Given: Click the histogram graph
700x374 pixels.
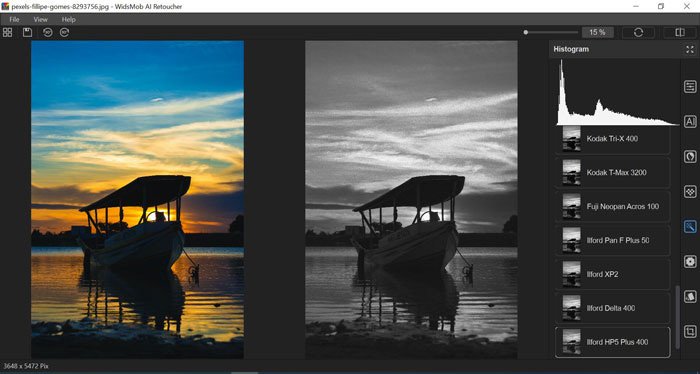Looking at the screenshot, I should (x=618, y=93).
